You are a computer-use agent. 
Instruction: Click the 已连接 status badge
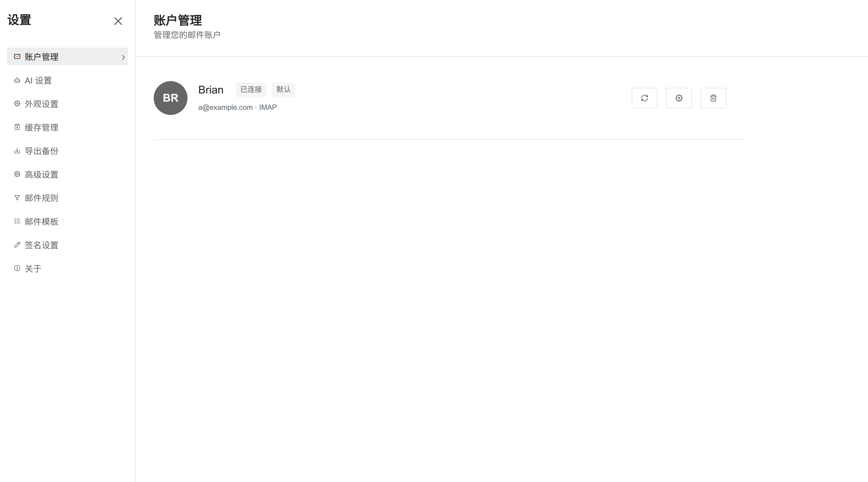[251, 89]
